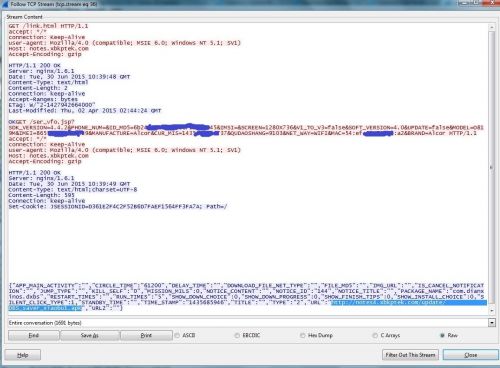Screen dimensions: 500x368
Task: Open Help for the stream dialog
Action: click(x=23, y=355)
